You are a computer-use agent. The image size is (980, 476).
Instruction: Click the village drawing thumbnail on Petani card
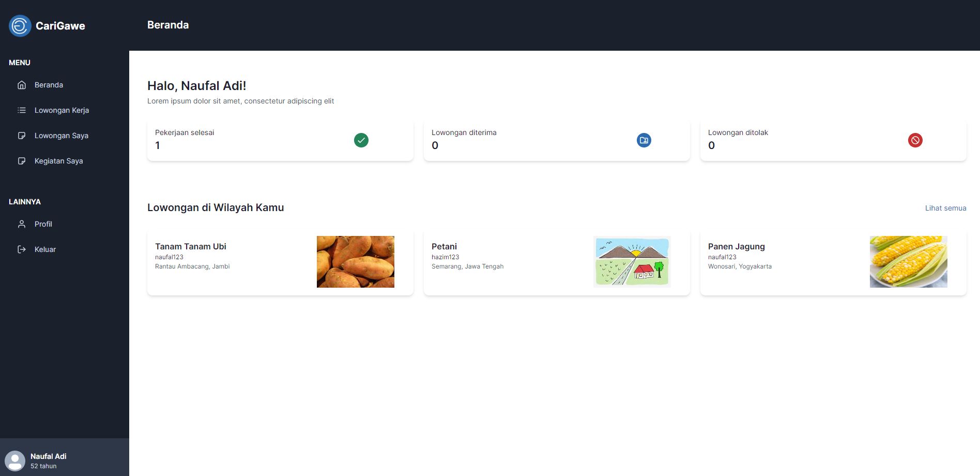632,262
